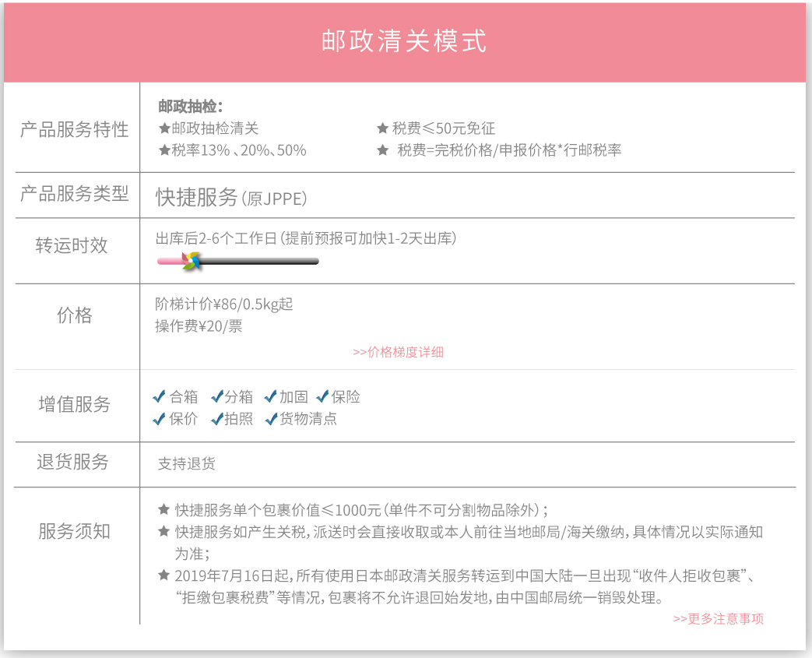Screen dimensions: 812x658
Task: Select the 快捷服务 (原JPPE) service type
Action: (231, 198)
